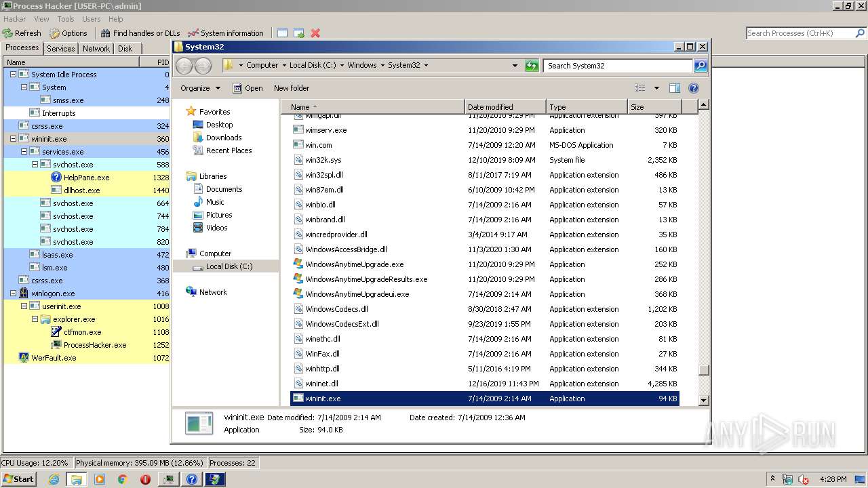Switch to the Processes tab
This screenshot has width=868, height=488.
point(22,47)
